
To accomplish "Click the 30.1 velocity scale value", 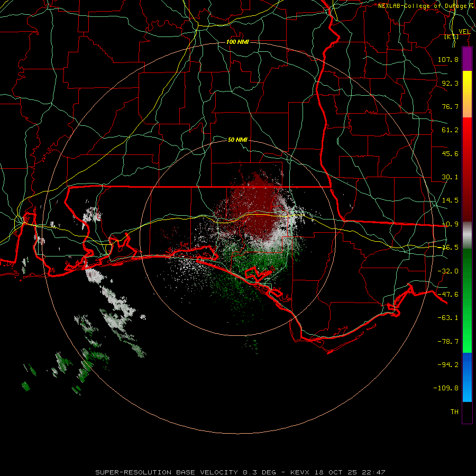I will tap(450, 177).
